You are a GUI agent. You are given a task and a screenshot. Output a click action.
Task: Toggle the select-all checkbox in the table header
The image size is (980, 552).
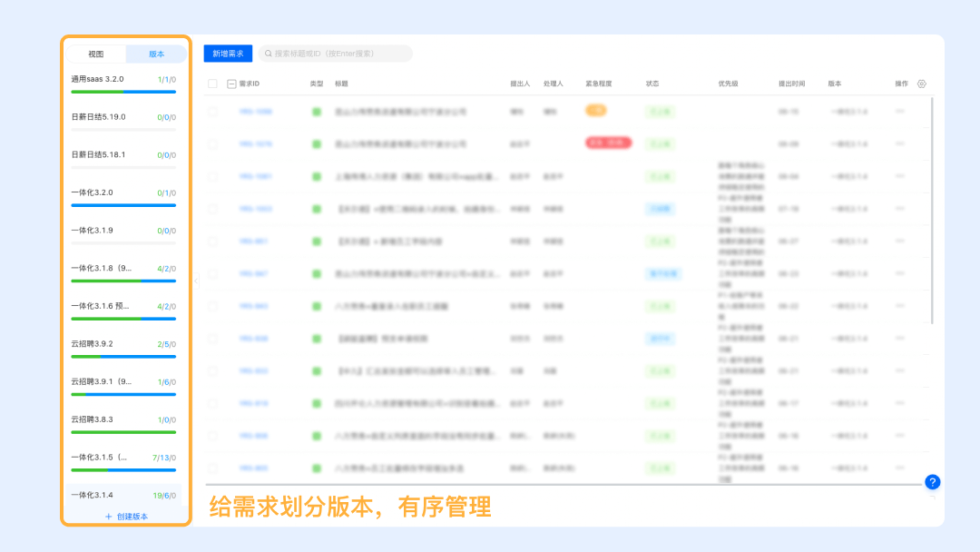[x=212, y=84]
